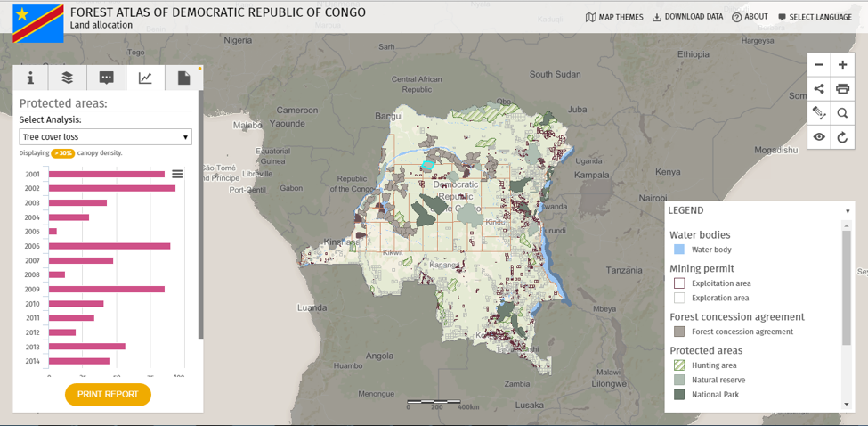Click the 2001 tree cover loss bar
868x426 pixels.
pos(106,174)
